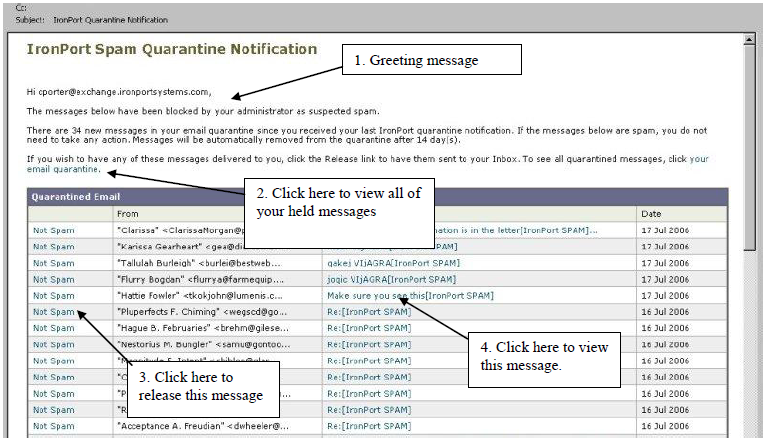The image size is (766, 442).
Task: Release Pluperfects F. Chiming message with Not Spam
Action: tap(53, 311)
